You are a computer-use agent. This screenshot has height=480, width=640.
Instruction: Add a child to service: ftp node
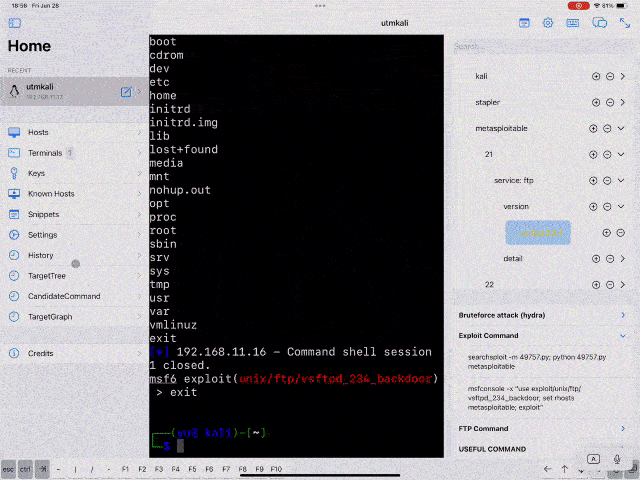coord(593,181)
